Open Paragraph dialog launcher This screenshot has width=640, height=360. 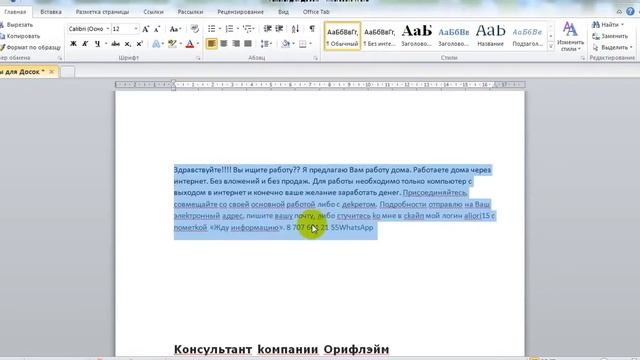pyautogui.click(x=316, y=58)
